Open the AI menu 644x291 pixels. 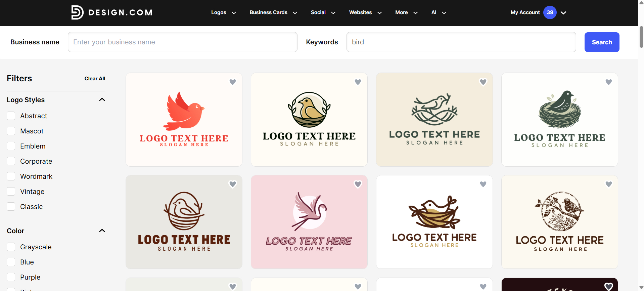point(434,12)
